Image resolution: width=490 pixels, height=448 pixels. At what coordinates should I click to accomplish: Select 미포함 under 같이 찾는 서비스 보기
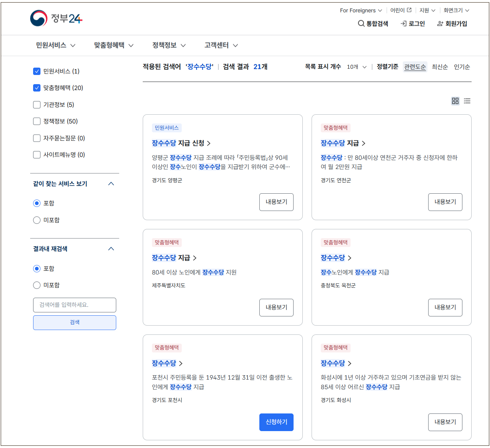pos(37,220)
